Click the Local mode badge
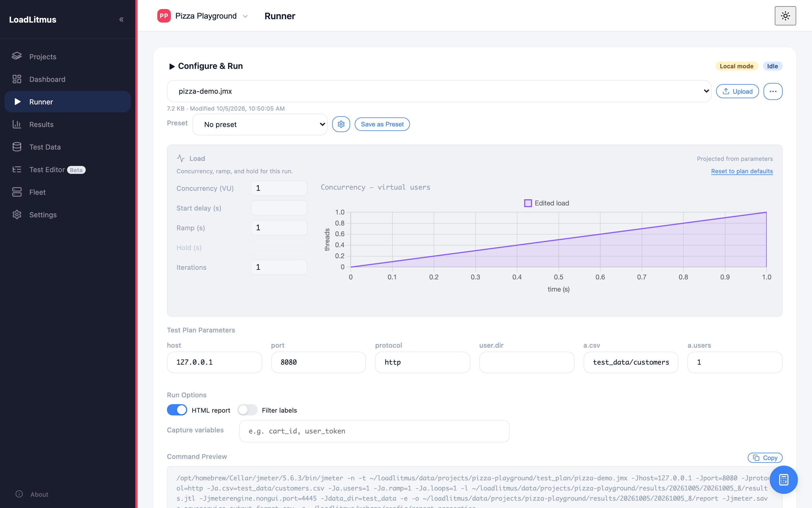The height and width of the screenshot is (508, 812). point(736,66)
